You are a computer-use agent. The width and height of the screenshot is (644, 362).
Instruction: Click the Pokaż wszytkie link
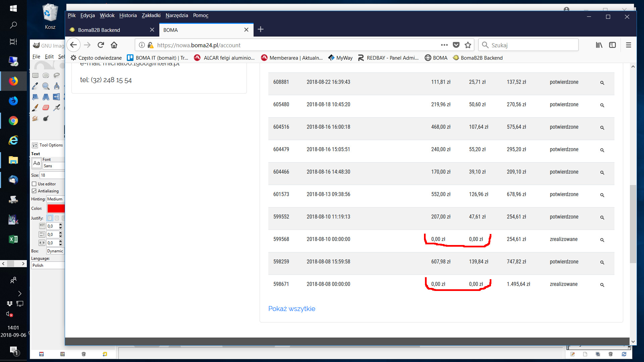pos(291,309)
